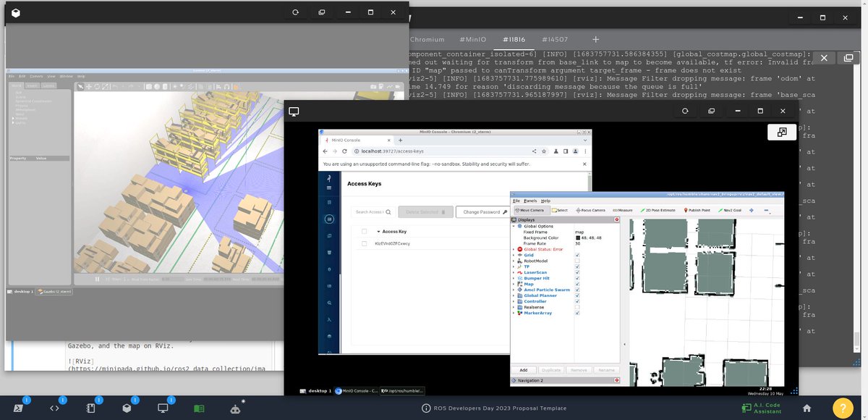Image resolution: width=868 pixels, height=420 pixels.
Task: Expand the Global Status: Error node
Action: coord(514,249)
